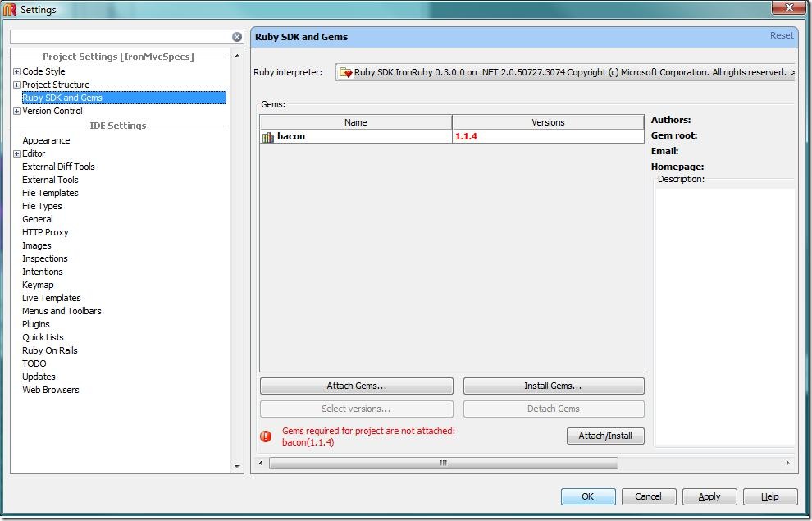Screen dimensions: 812x521
Task: Click the horizontal scrollbar thumb
Action: [x=443, y=463]
